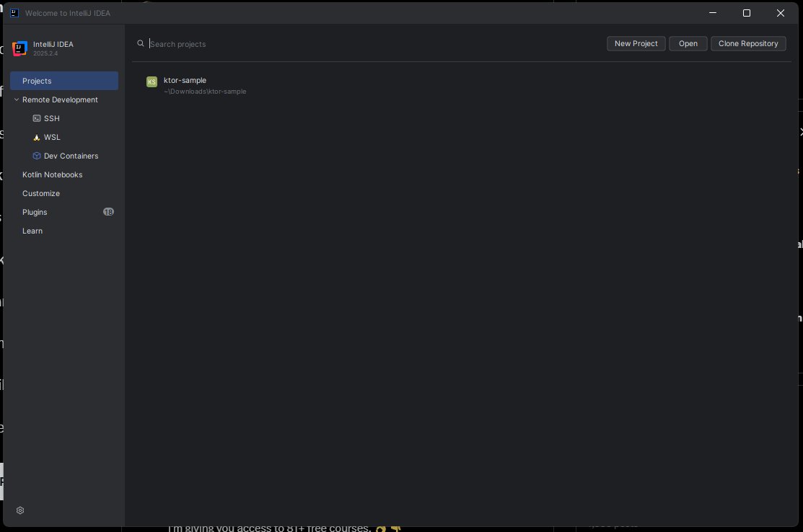Screen dimensions: 803x532
Task: Click the Open button
Action: tap(688, 43)
